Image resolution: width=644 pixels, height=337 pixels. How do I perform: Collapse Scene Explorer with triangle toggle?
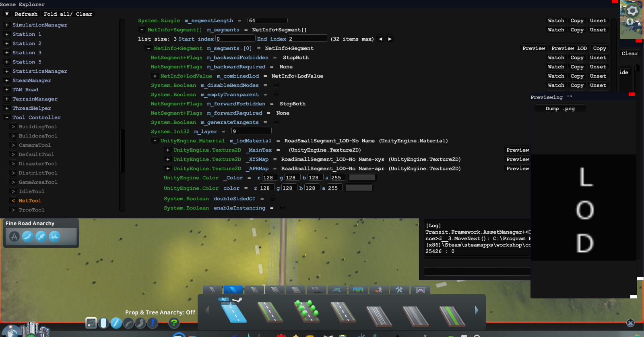click(x=7, y=14)
